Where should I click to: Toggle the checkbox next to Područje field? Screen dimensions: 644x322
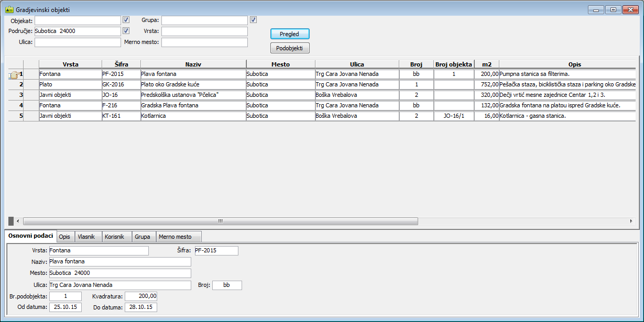click(x=126, y=31)
